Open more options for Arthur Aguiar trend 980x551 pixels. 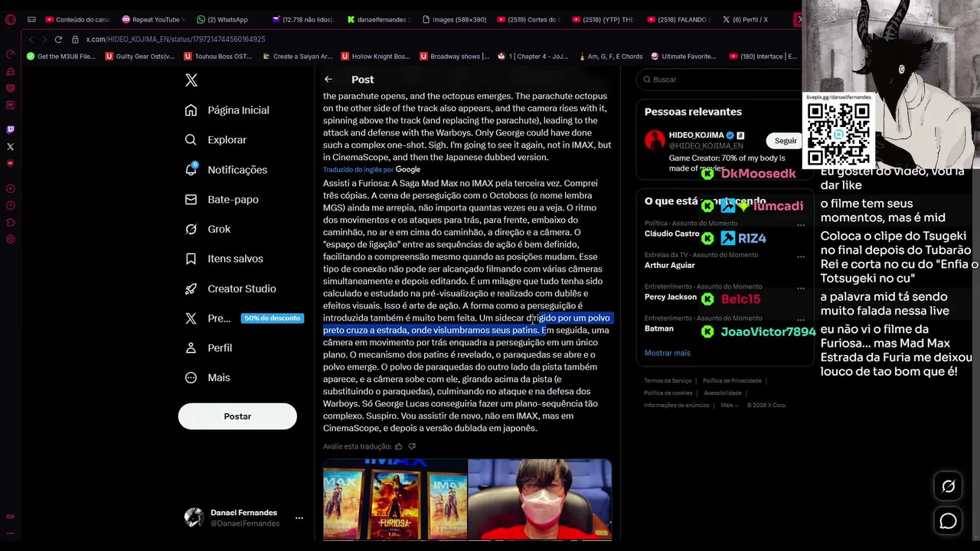point(801,257)
